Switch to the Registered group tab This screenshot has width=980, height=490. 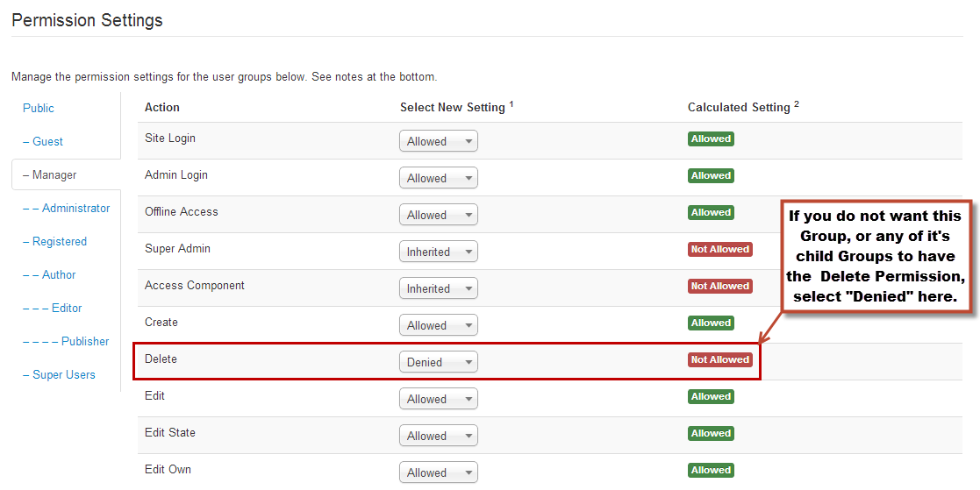(54, 242)
